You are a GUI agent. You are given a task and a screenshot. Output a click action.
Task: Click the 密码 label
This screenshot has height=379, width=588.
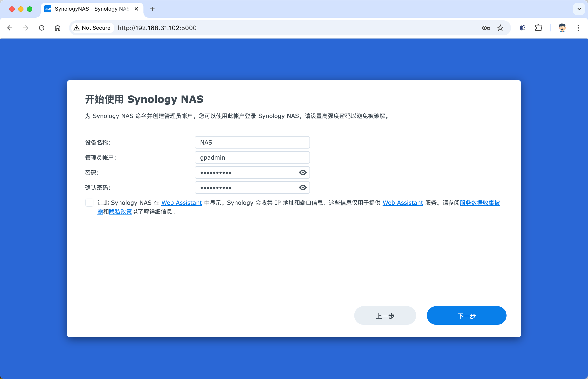point(92,172)
